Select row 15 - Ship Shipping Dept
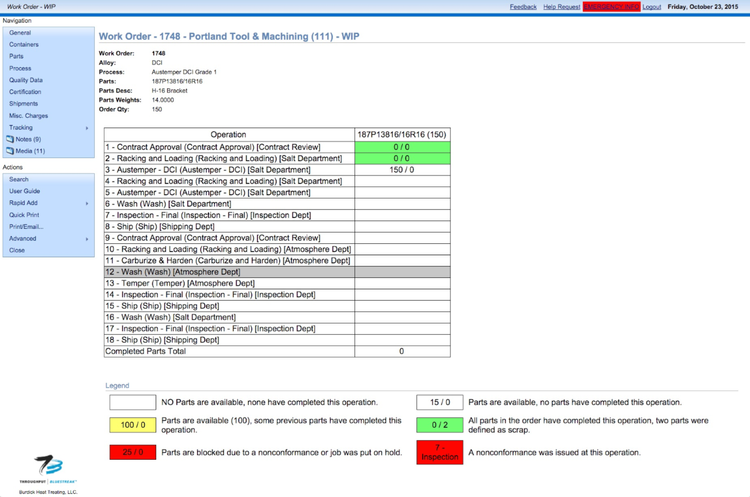 point(229,306)
